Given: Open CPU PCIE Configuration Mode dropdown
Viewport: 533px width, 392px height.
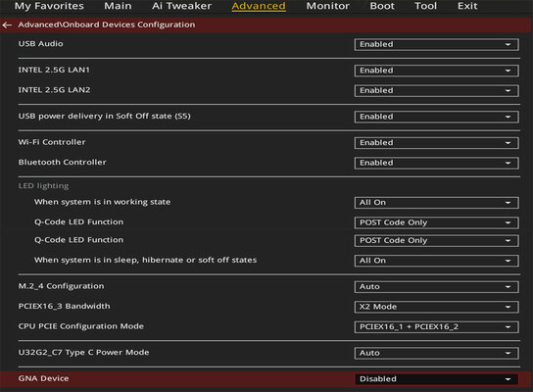Looking at the screenshot, I should click(x=436, y=327).
